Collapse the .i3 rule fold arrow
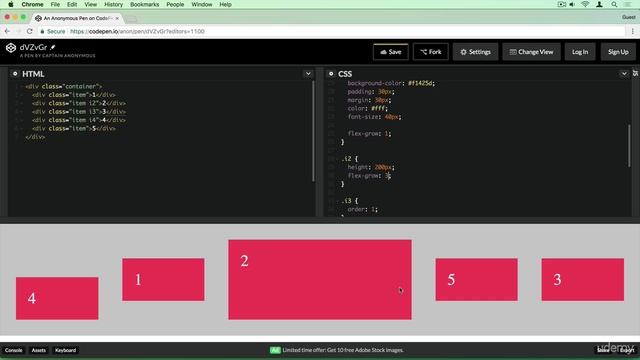Screen dimensions: 640x360 pos(337,201)
